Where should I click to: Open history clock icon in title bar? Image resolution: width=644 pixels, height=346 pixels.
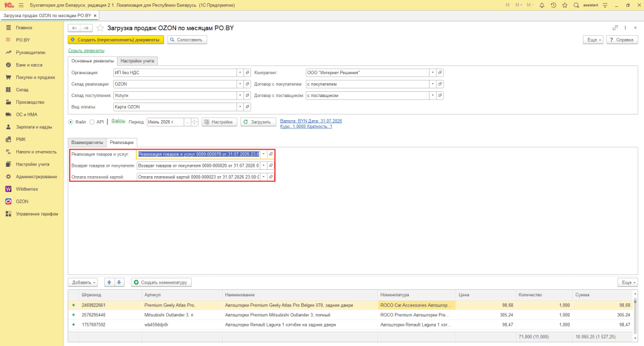(553, 5)
